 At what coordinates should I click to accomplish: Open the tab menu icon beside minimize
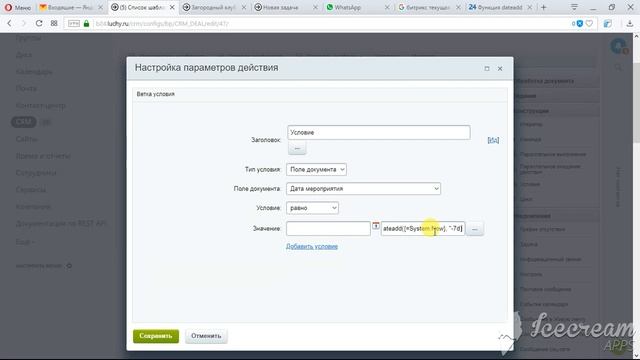pyautogui.click(x=574, y=7)
